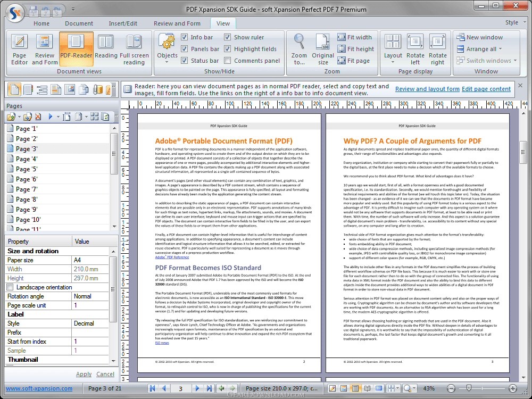Screen dimensions: 532x399
Task: Enter Full screen reading mode
Action: pos(134,49)
